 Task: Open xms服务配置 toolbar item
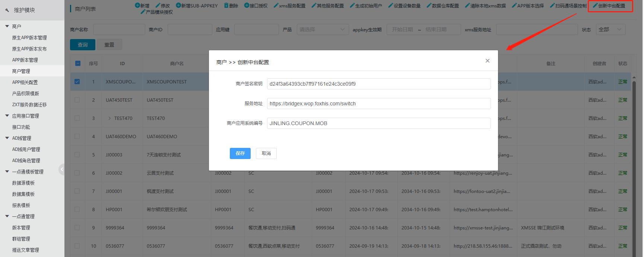[289, 6]
